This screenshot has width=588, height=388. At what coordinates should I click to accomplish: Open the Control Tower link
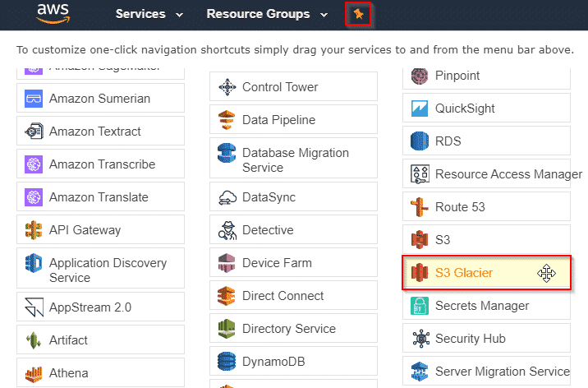(x=280, y=87)
